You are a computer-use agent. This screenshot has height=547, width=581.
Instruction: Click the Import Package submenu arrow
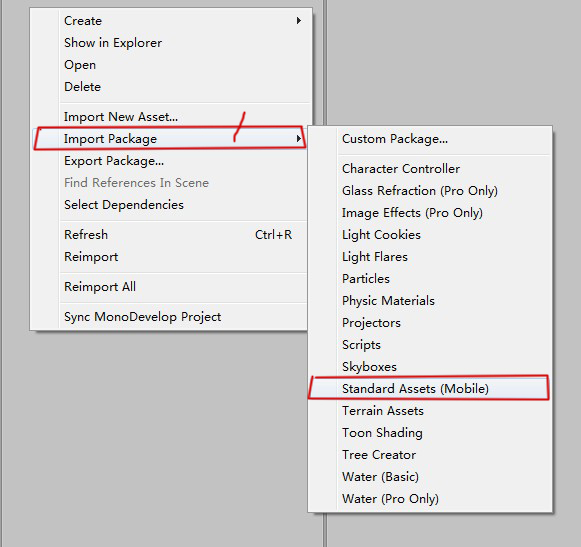coord(299,139)
